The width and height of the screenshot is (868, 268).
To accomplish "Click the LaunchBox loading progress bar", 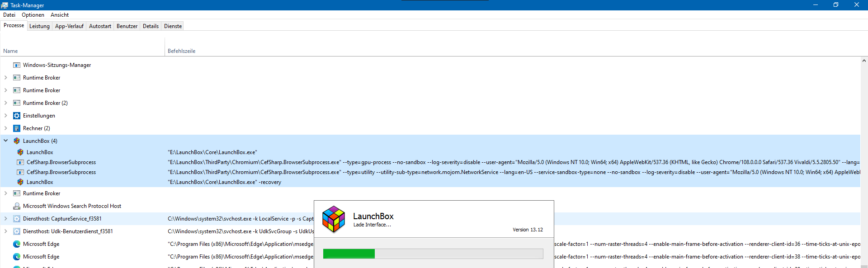I will [x=433, y=254].
